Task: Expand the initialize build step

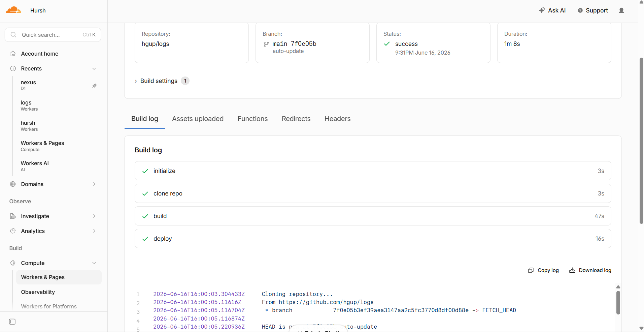Action: pos(373,171)
